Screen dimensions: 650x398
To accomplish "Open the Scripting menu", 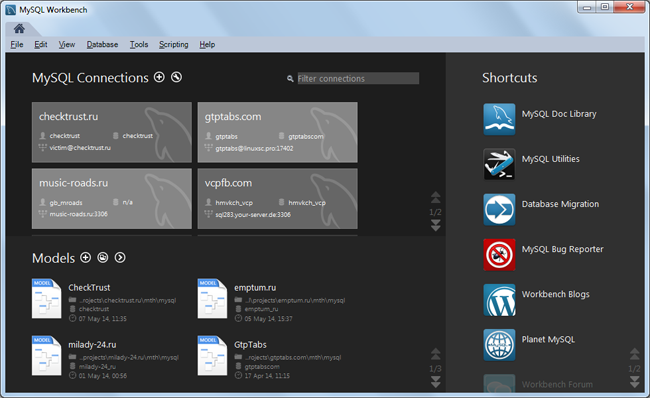I will click(174, 44).
